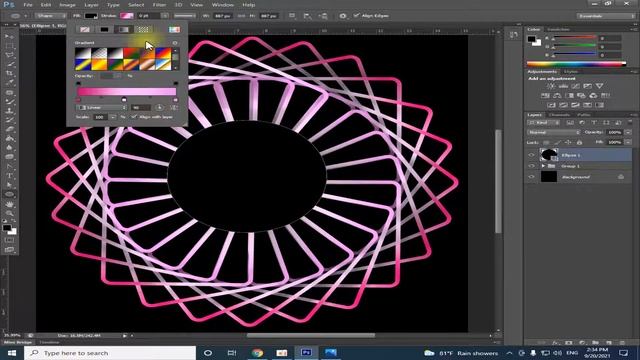This screenshot has height=360, width=640.
Task: Open the layer Opacity dropdown arrow
Action: point(628,132)
